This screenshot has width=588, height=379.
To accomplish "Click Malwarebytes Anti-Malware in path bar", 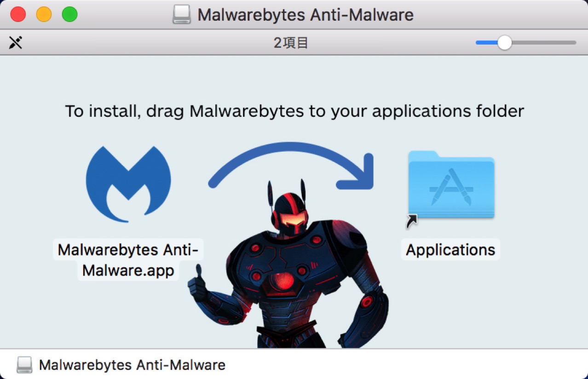I will click(x=132, y=365).
